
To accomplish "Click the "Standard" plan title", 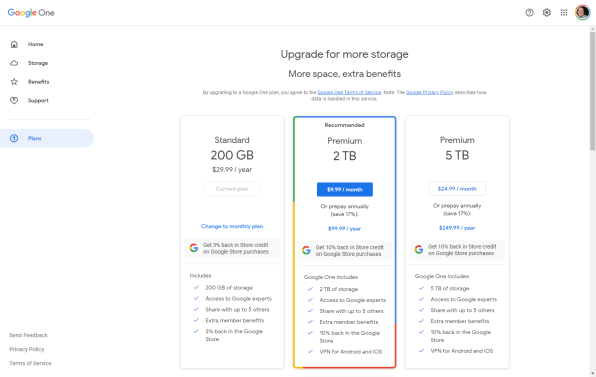I will tap(232, 140).
